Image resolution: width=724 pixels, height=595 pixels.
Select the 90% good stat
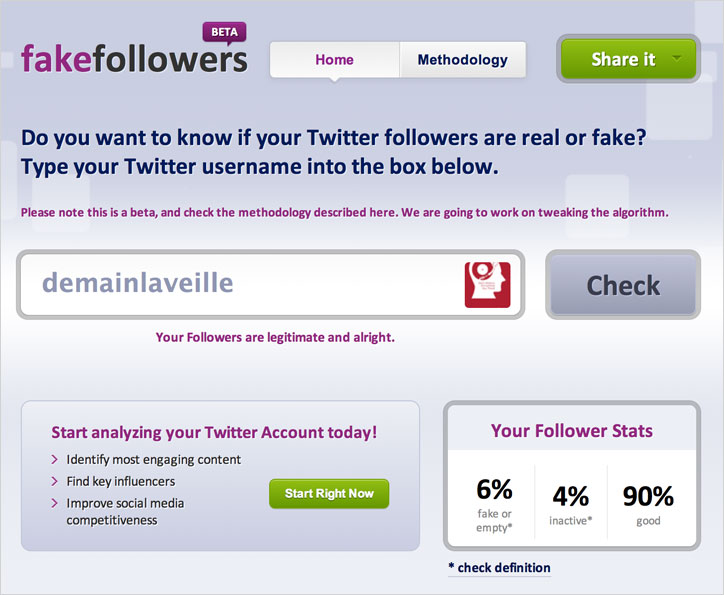[648, 505]
